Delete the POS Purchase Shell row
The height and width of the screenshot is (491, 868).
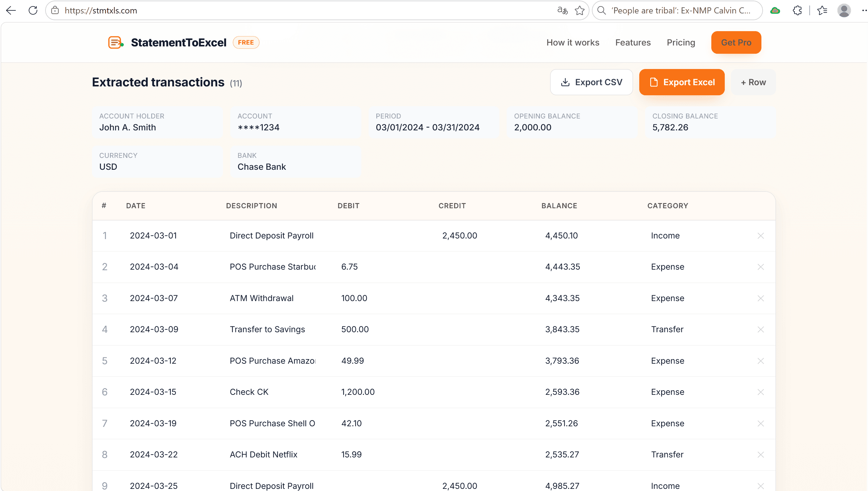click(x=761, y=423)
